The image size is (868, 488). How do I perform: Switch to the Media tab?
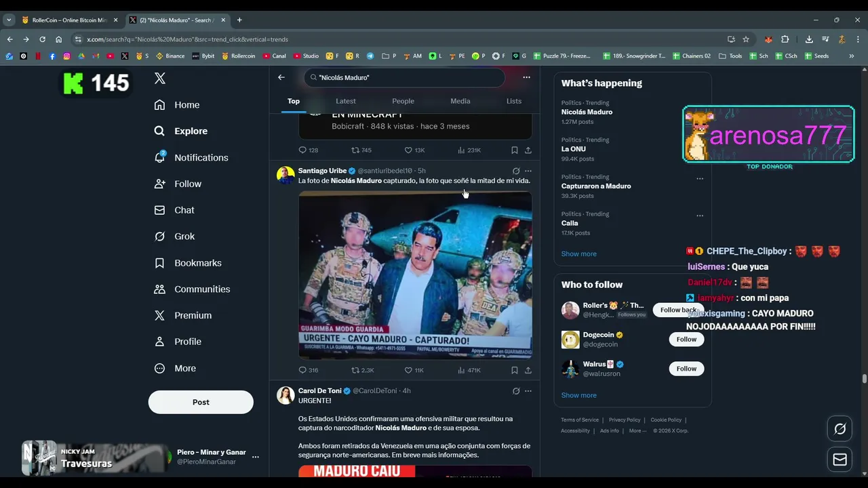pos(460,101)
